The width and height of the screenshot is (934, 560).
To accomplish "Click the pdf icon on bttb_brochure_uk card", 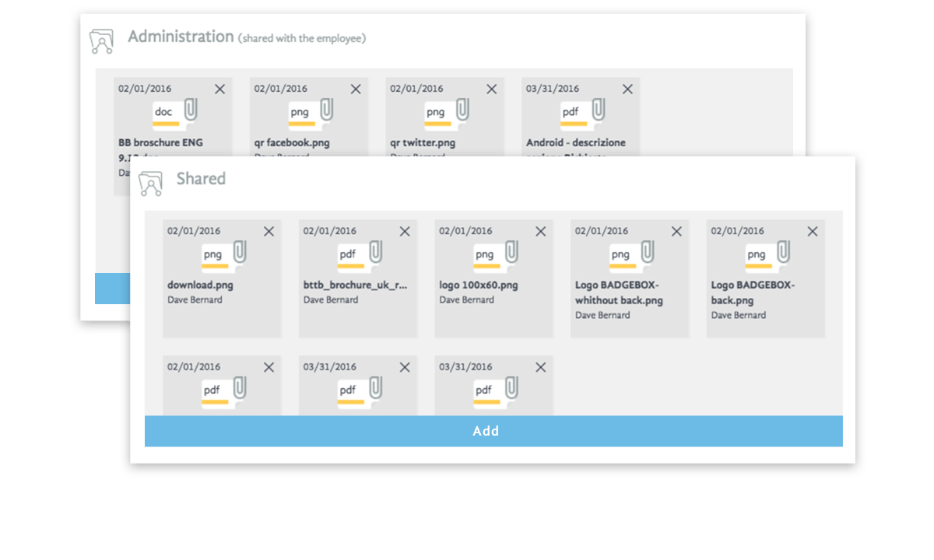I will pyautogui.click(x=348, y=254).
